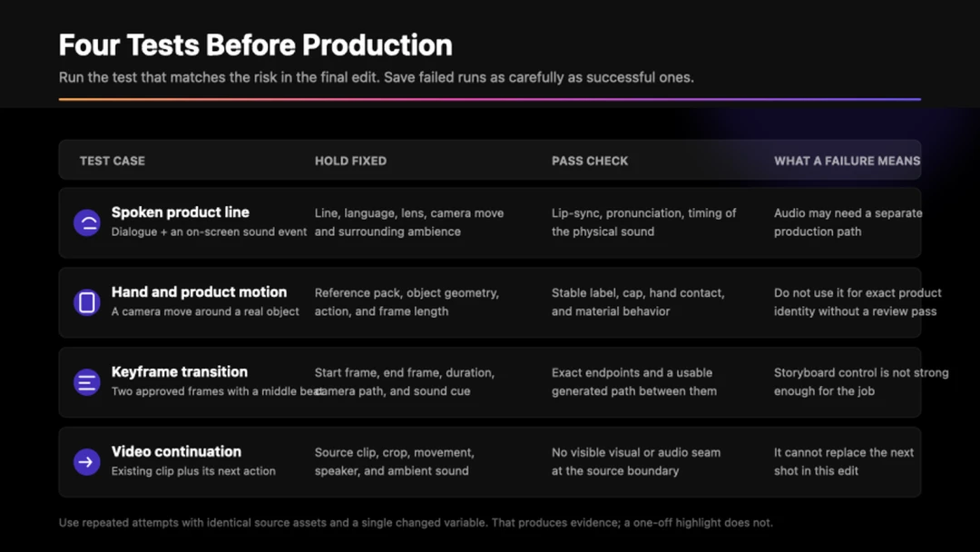Select the PASS CHECK column header

(590, 161)
